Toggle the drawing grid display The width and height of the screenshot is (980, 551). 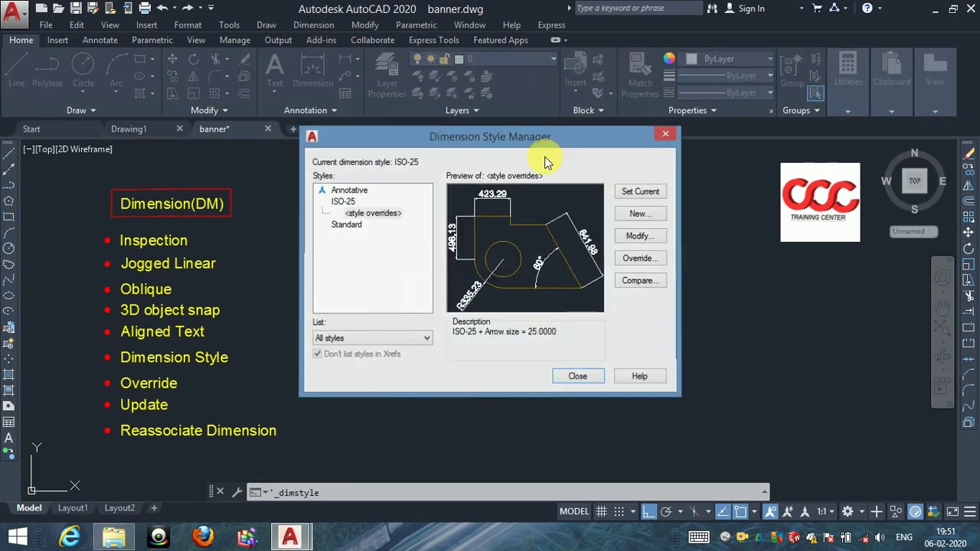[602, 511]
